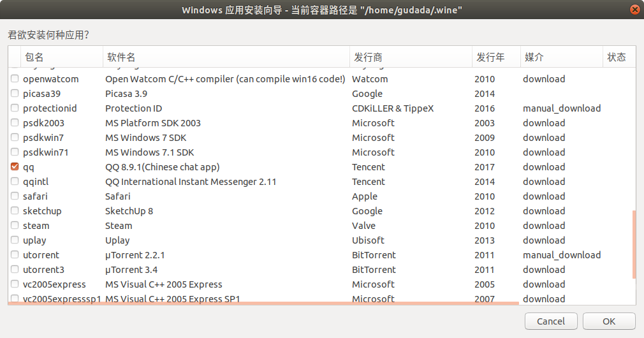This screenshot has width=644, height=338.
Task: Click year '2017' in qq row
Action: [x=484, y=167]
